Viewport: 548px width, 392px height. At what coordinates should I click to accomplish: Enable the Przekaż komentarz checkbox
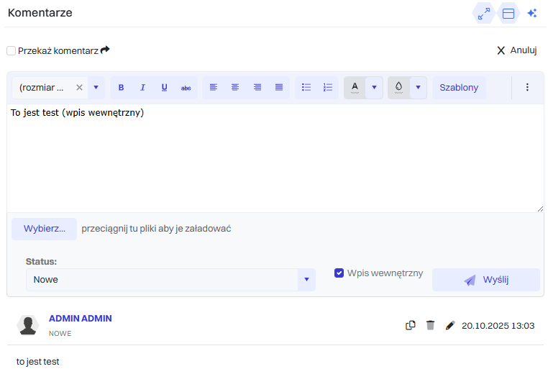12,51
